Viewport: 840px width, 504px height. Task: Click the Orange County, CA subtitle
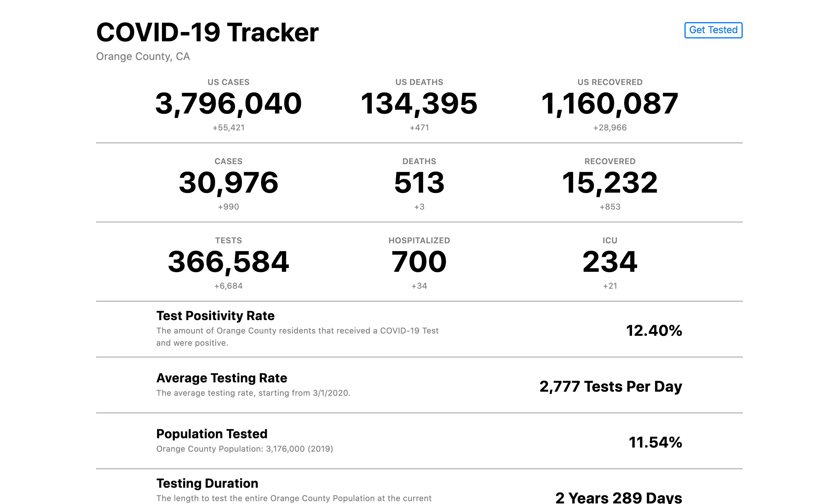point(143,56)
